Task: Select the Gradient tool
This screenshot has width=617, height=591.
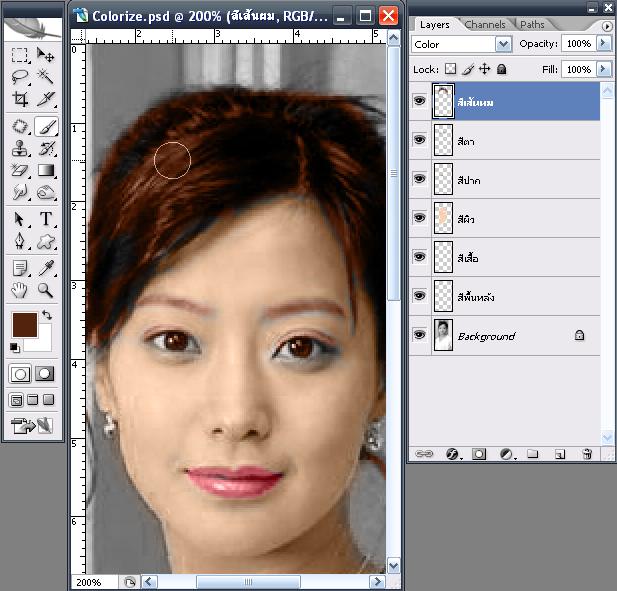Action: tap(46, 170)
